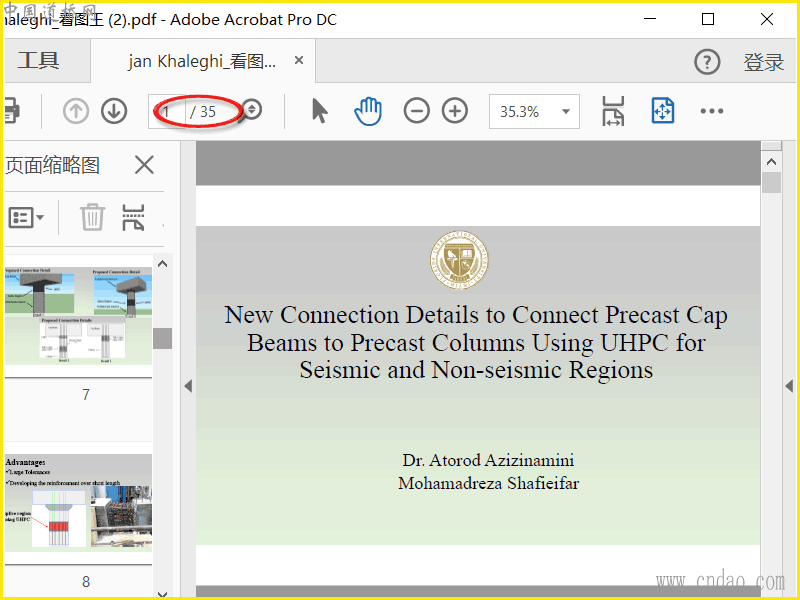Go to next page arrow
The image size is (800, 600).
pyautogui.click(x=114, y=111)
